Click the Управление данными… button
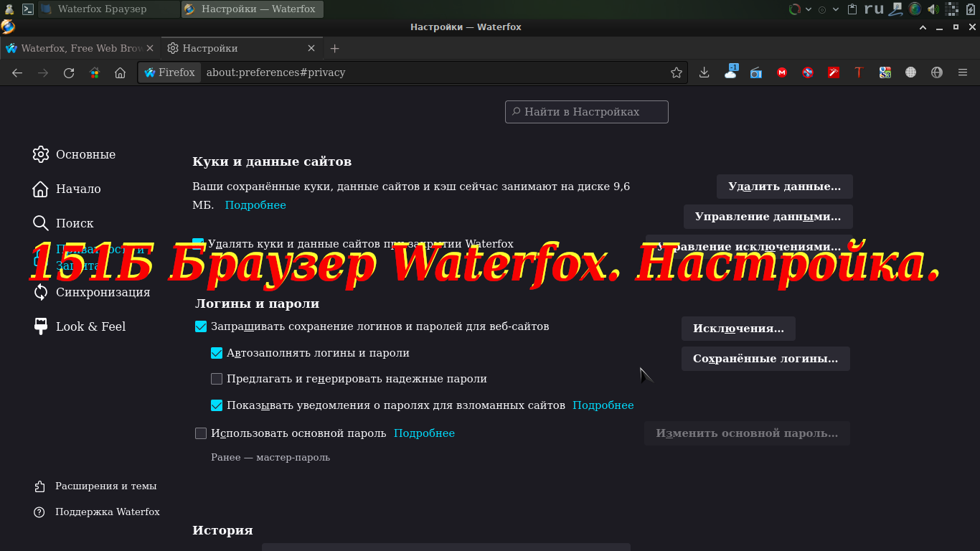Image resolution: width=980 pixels, height=551 pixels. coord(768,217)
